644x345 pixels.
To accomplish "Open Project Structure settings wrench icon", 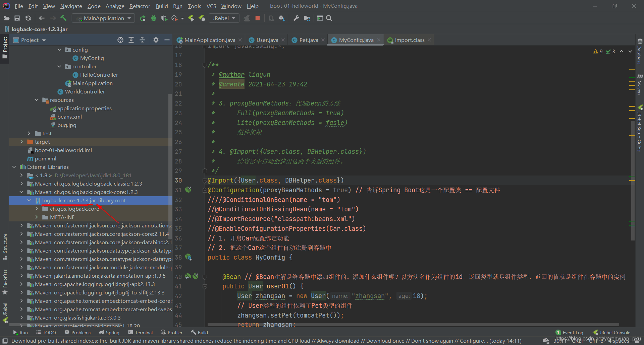I will (296, 18).
